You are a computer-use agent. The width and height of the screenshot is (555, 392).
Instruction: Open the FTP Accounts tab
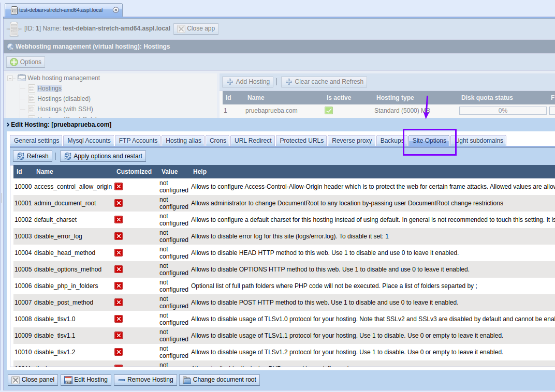click(x=138, y=141)
